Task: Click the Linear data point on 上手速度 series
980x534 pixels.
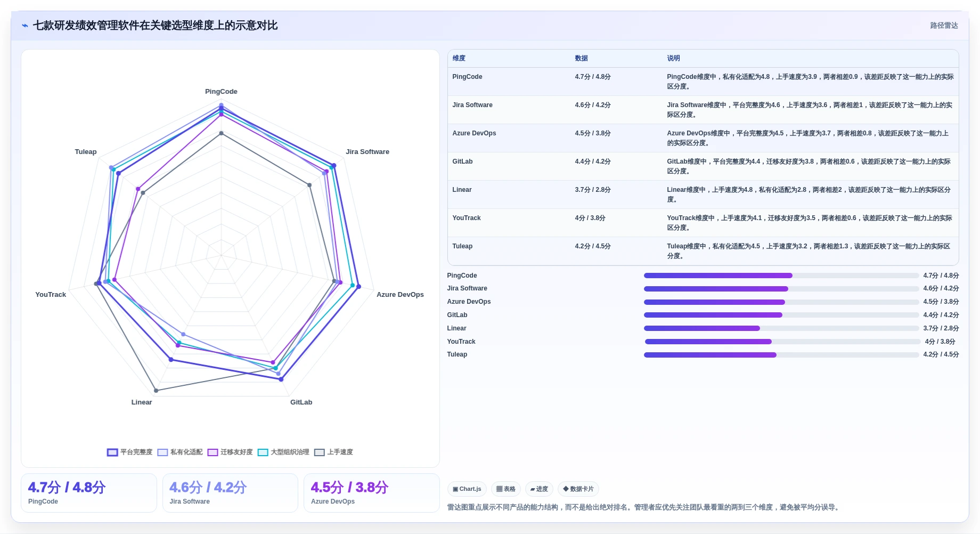Action: pos(156,391)
